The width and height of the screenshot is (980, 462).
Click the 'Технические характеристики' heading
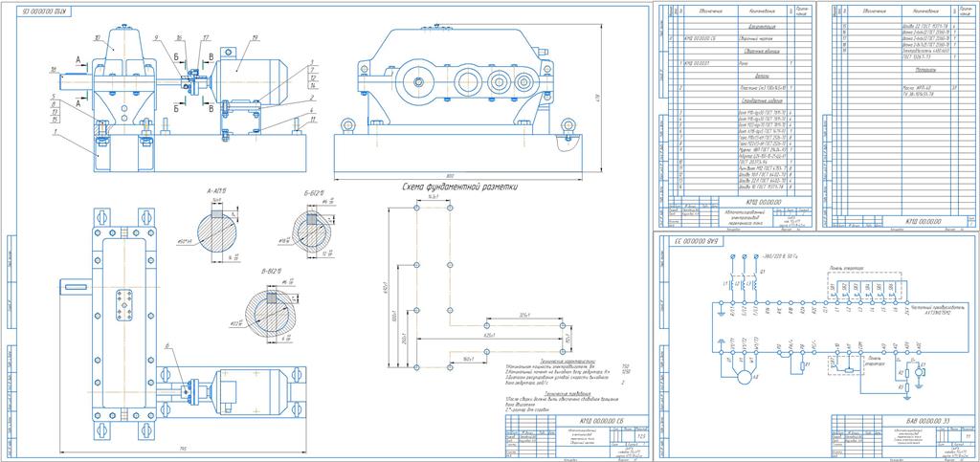tap(568, 361)
